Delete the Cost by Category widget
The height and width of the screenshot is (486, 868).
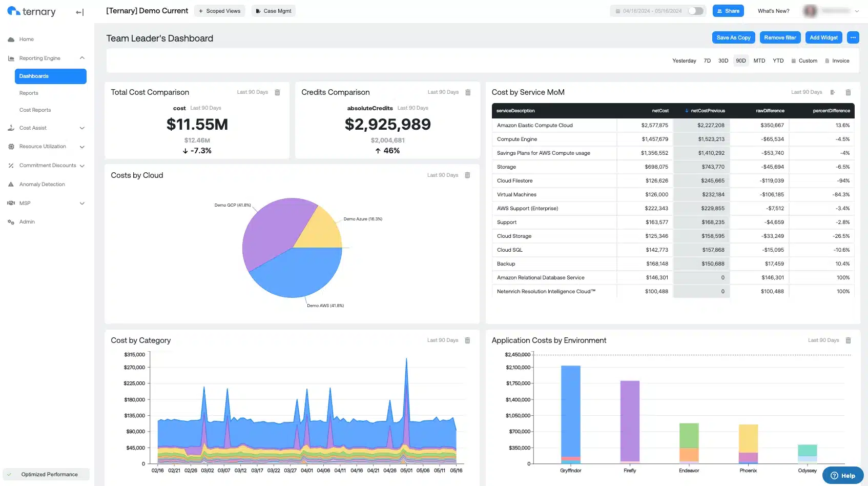tap(467, 340)
